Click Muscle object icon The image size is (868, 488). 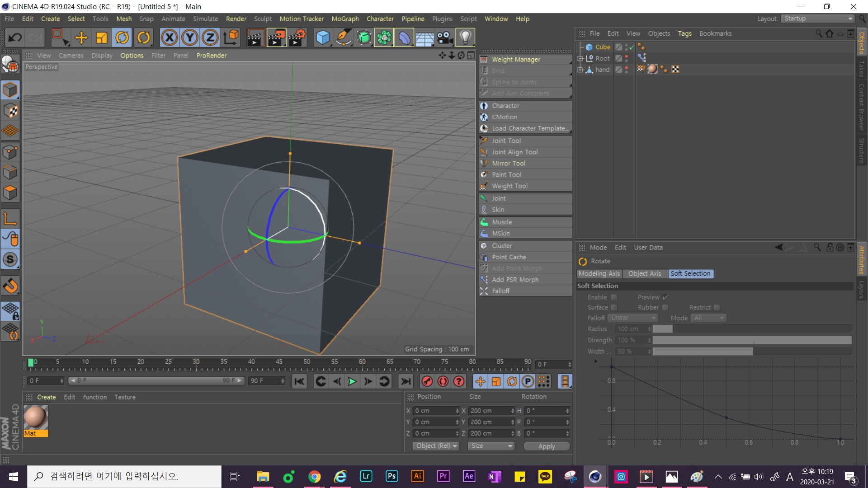click(484, 222)
